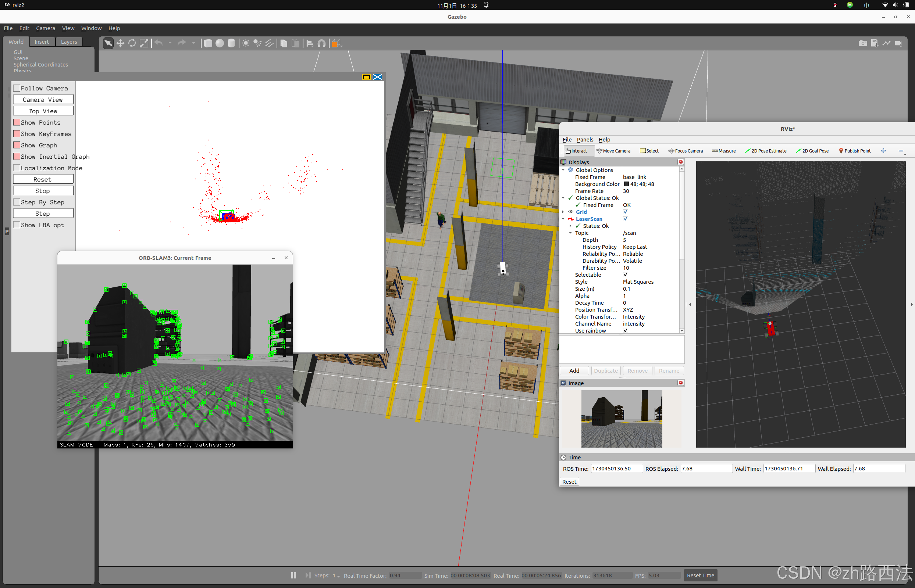Open the Panels menu in RViz
The height and width of the screenshot is (588, 915).
click(x=584, y=140)
